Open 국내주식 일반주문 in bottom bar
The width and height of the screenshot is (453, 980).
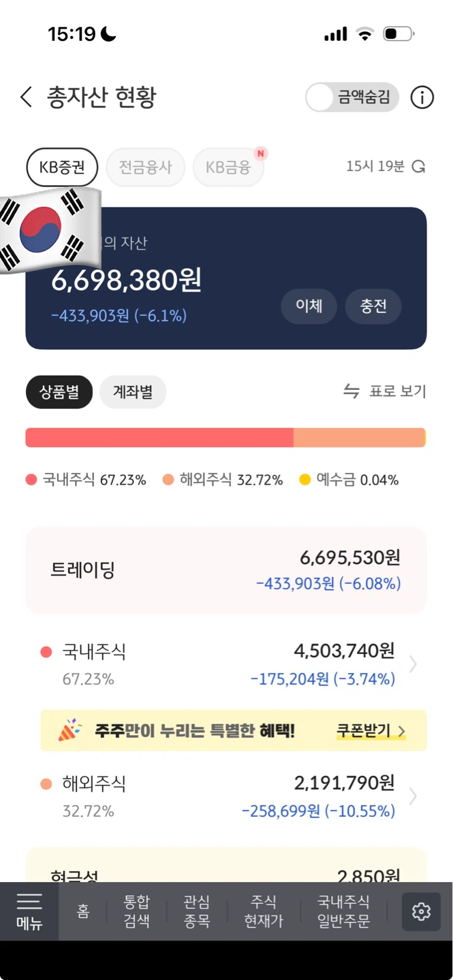click(343, 911)
